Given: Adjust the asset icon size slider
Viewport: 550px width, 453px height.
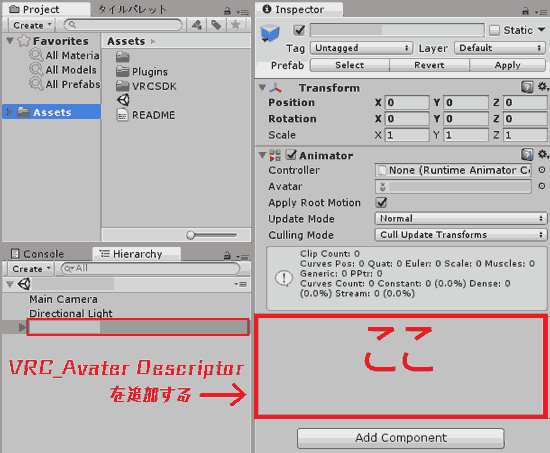Looking at the screenshot, I should 190,235.
